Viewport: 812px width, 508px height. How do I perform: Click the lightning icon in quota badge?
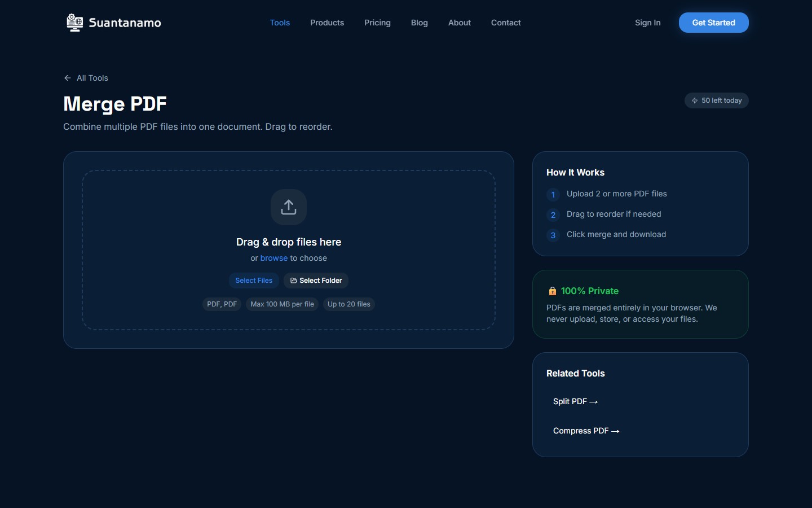[x=695, y=100]
